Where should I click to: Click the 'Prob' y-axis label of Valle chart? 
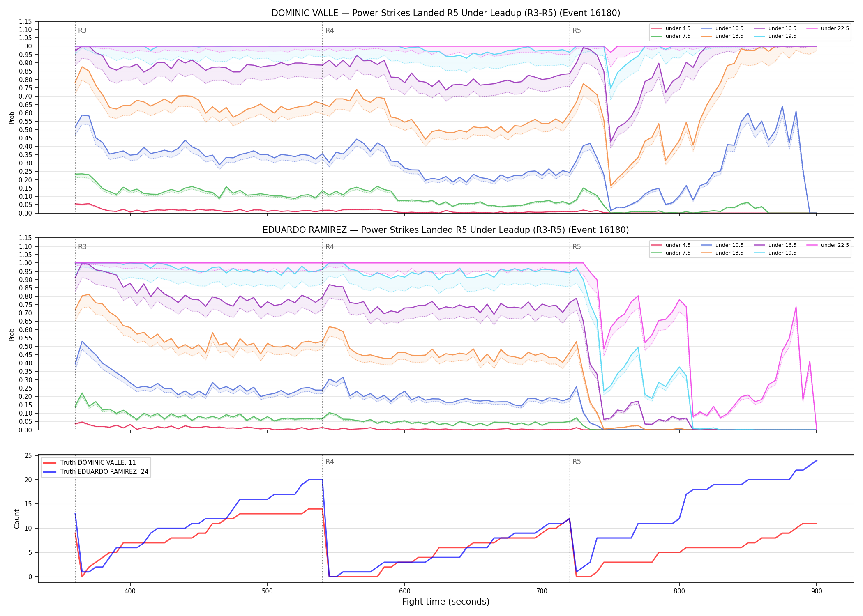(x=12, y=117)
